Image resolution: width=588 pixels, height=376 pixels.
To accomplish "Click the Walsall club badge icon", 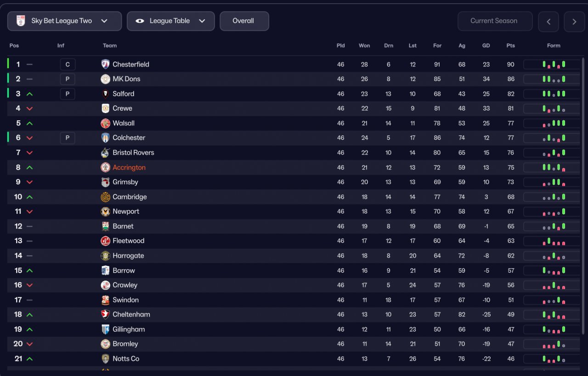I will point(106,123).
